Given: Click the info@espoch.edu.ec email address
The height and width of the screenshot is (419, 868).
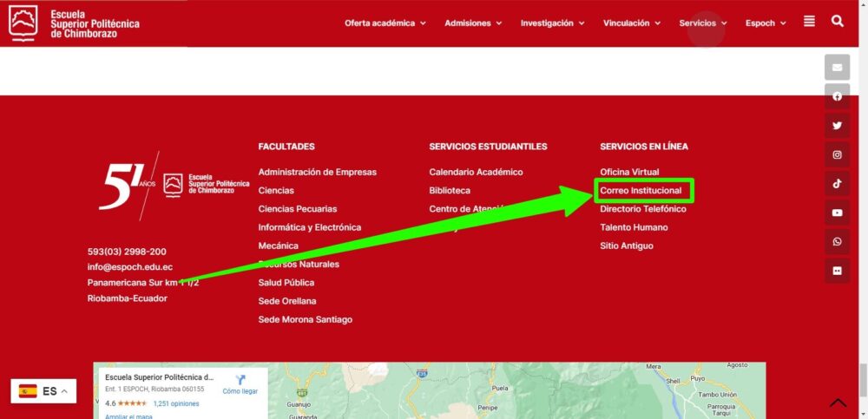Looking at the screenshot, I should pyautogui.click(x=130, y=267).
